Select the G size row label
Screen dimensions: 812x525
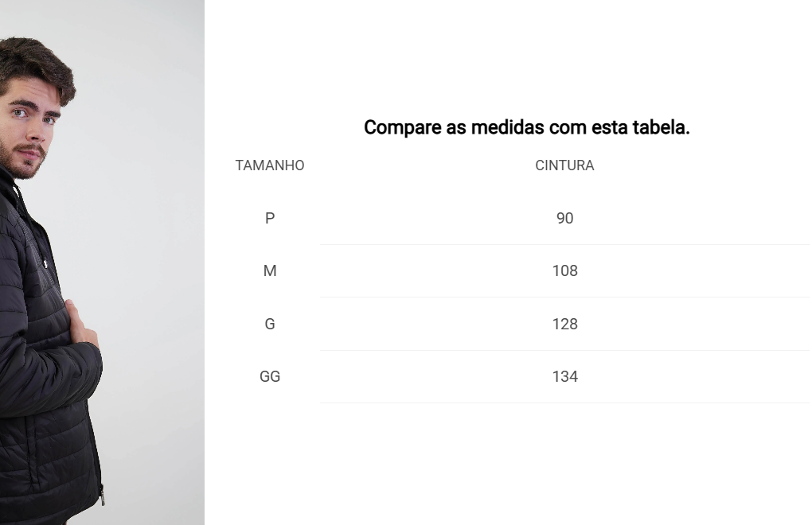click(x=270, y=324)
